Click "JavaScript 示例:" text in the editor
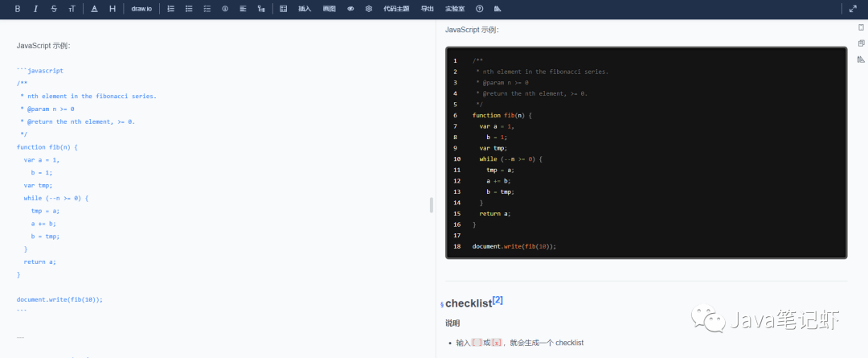Viewport: 868px width, 358px height. [43, 46]
